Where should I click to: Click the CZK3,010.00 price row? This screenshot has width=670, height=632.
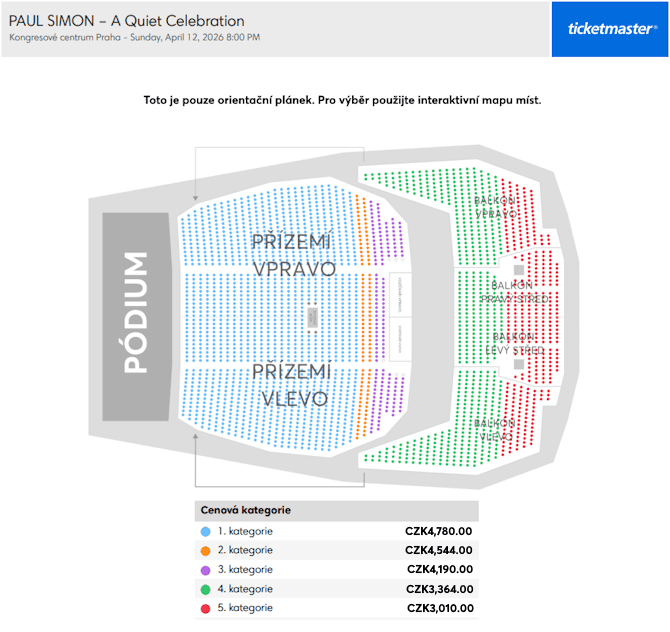click(337, 608)
